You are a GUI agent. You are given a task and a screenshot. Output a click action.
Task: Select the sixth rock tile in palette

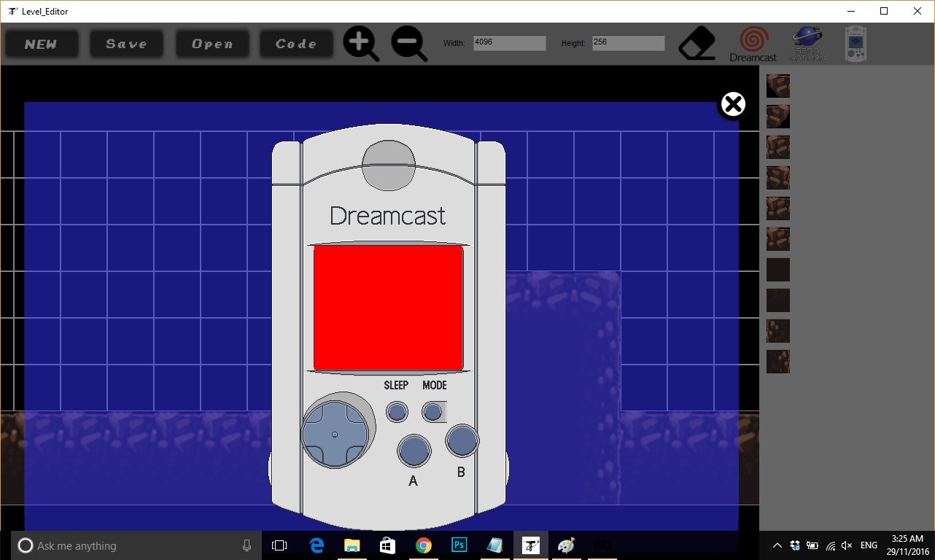pos(778,239)
